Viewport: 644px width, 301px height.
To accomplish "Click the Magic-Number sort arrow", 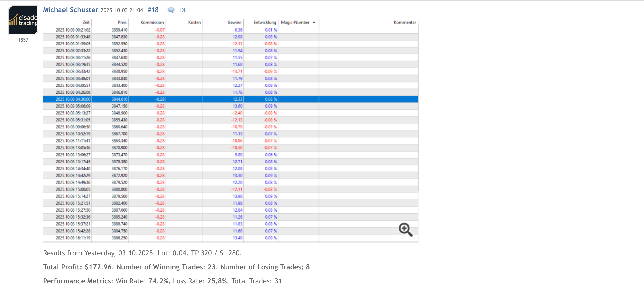I will coord(314,22).
